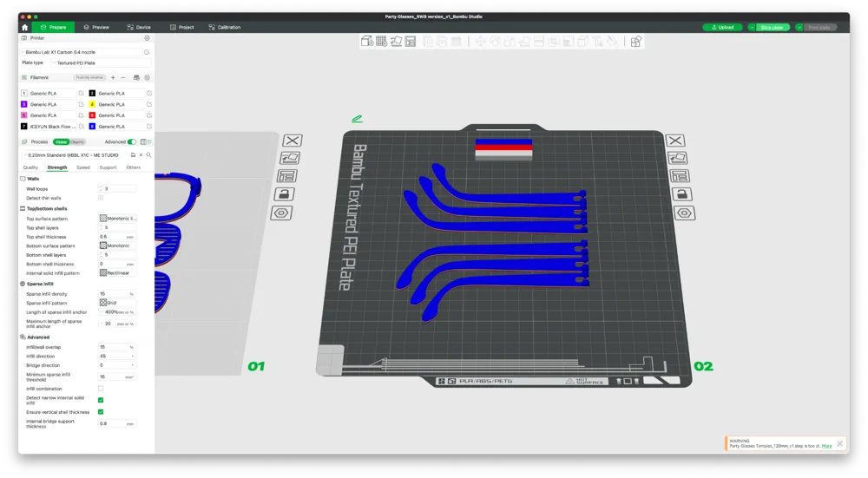Toggle Detect thin walls checkbox

[x=101, y=198]
